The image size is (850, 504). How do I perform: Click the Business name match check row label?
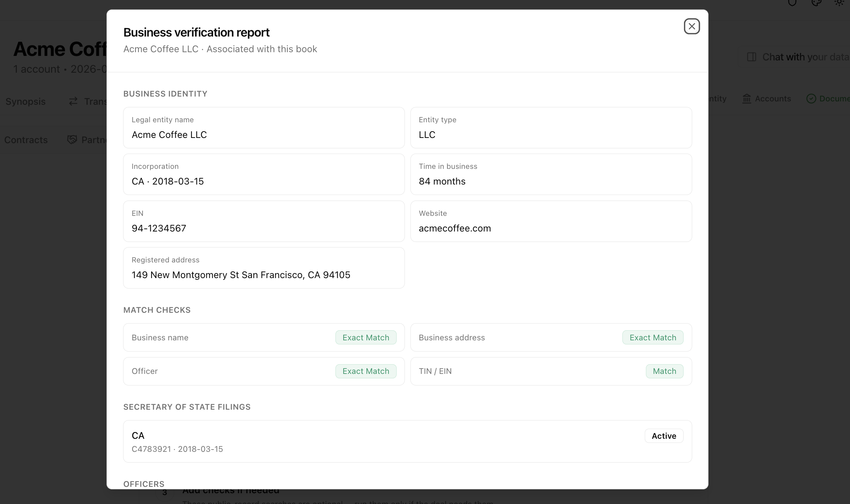click(x=160, y=337)
